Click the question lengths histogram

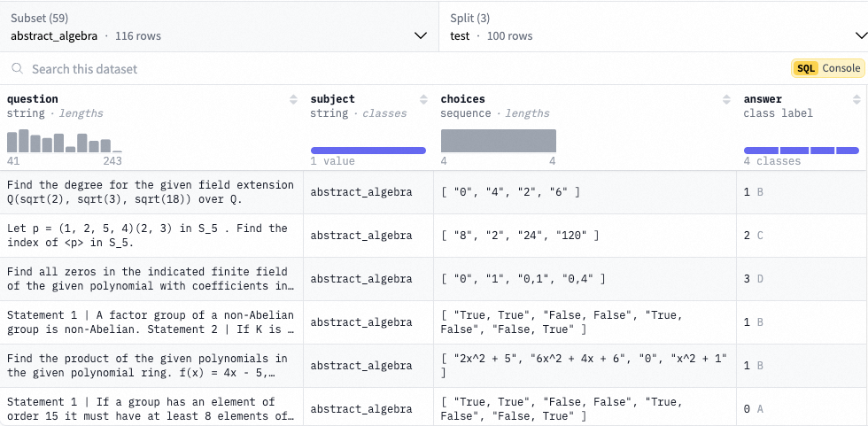(x=64, y=142)
